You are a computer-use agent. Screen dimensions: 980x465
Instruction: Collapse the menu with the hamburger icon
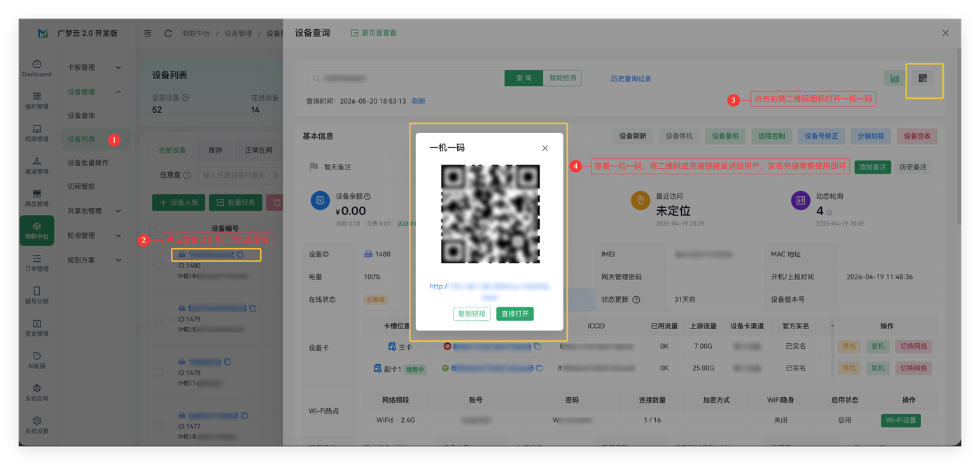coord(148,33)
